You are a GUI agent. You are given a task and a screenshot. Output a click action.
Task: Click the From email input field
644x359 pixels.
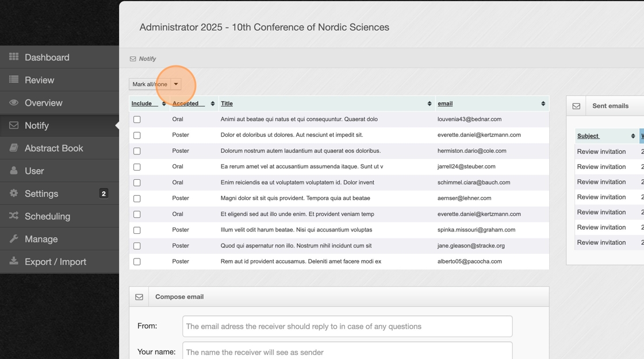[347, 326]
